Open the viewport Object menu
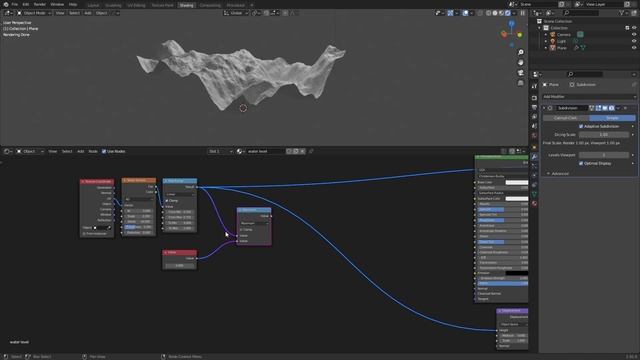The height and width of the screenshot is (360, 640). click(101, 13)
